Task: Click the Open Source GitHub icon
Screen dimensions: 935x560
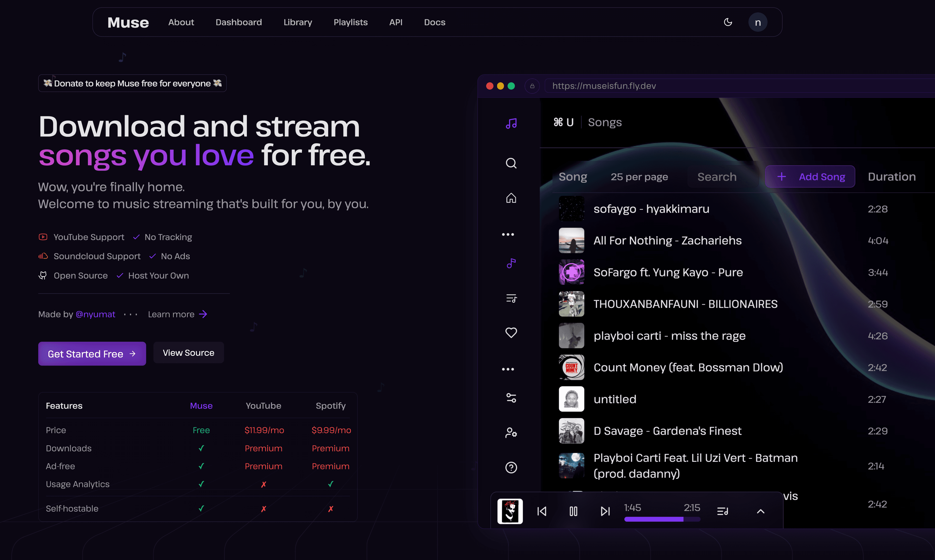Action: click(x=43, y=275)
